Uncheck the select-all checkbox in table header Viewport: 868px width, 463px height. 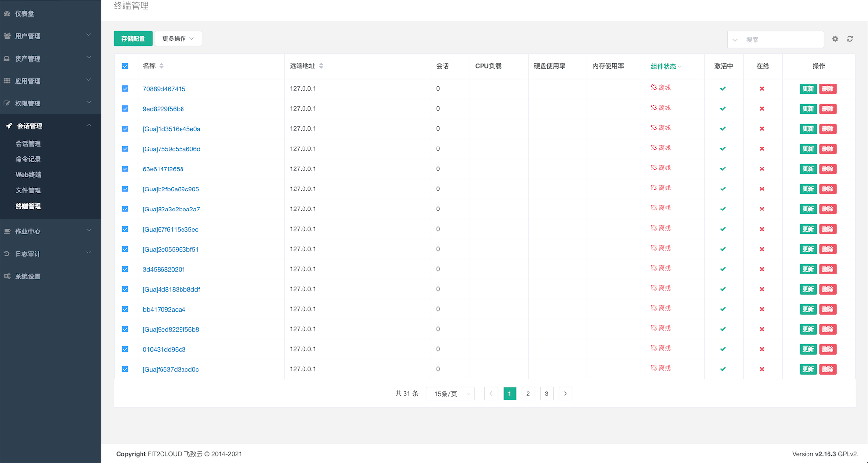click(x=125, y=65)
